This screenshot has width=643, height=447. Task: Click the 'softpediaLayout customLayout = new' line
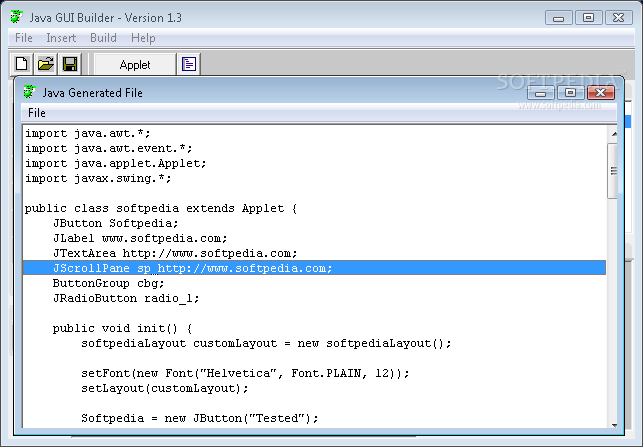(266, 343)
